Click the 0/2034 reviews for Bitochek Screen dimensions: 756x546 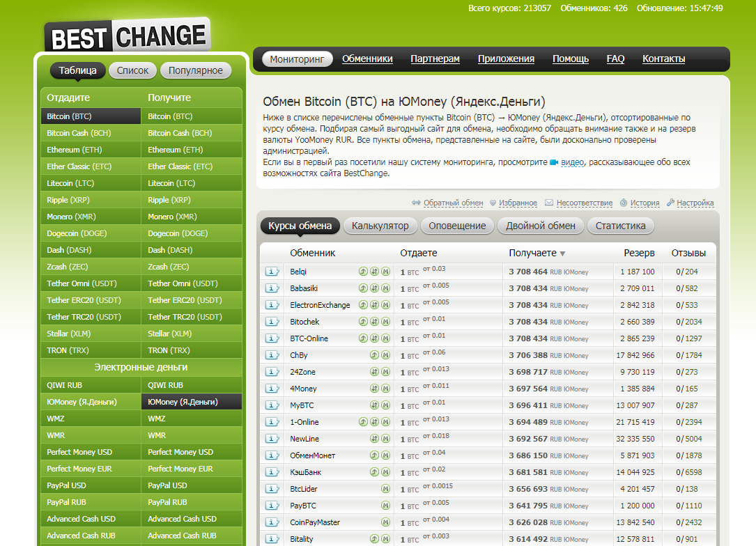(688, 322)
